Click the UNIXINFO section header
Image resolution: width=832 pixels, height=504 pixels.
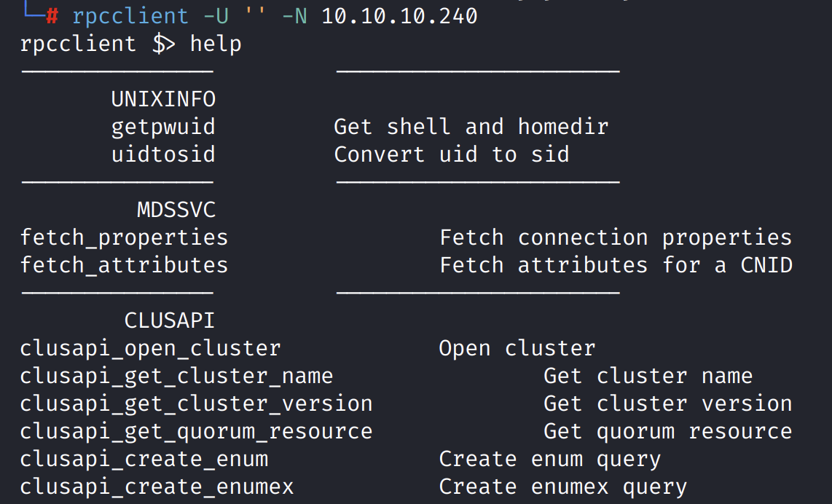(163, 99)
